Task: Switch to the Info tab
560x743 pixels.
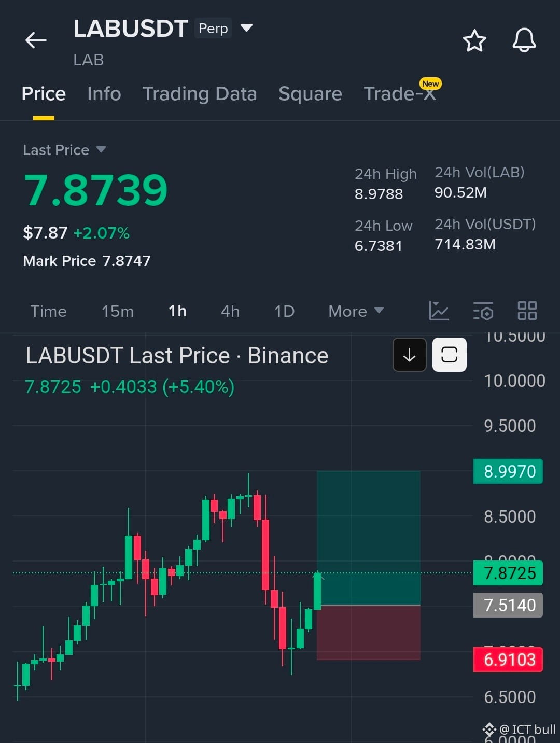Action: (x=104, y=94)
